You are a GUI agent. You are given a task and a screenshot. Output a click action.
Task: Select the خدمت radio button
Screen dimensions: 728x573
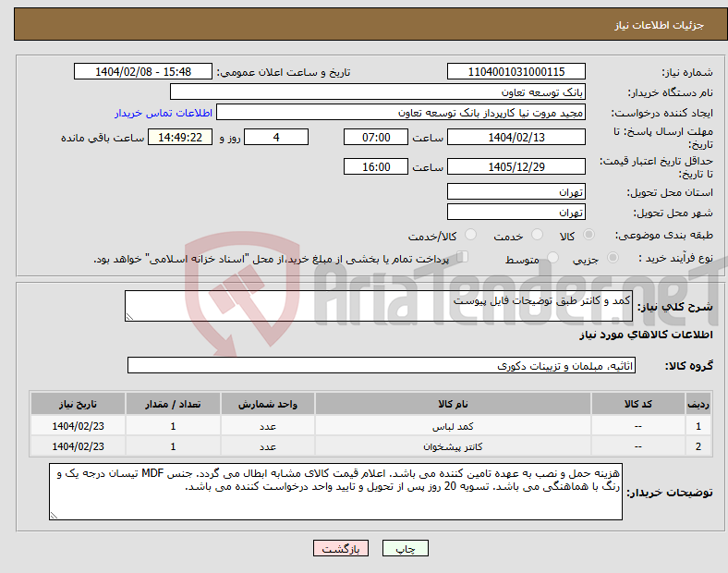[x=537, y=235]
